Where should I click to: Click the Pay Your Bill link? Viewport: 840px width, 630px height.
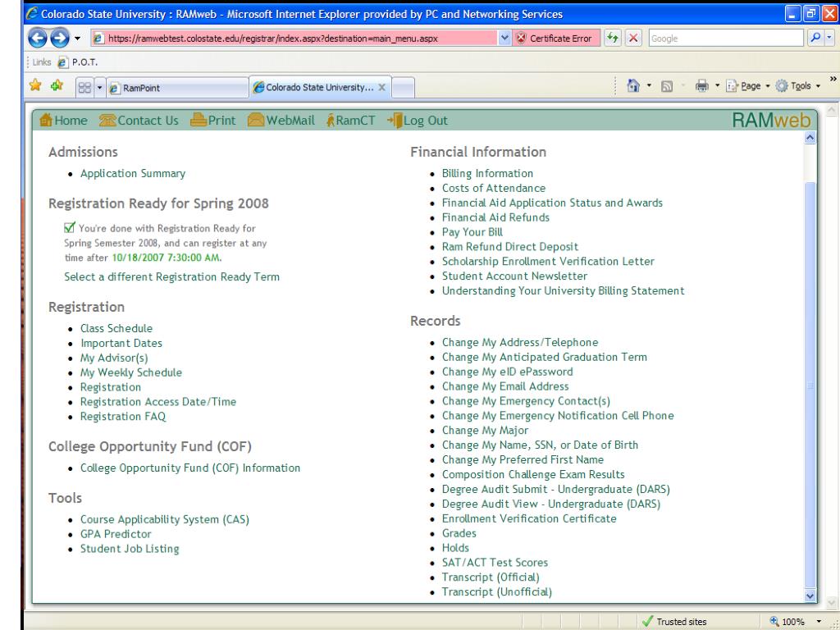(472, 232)
